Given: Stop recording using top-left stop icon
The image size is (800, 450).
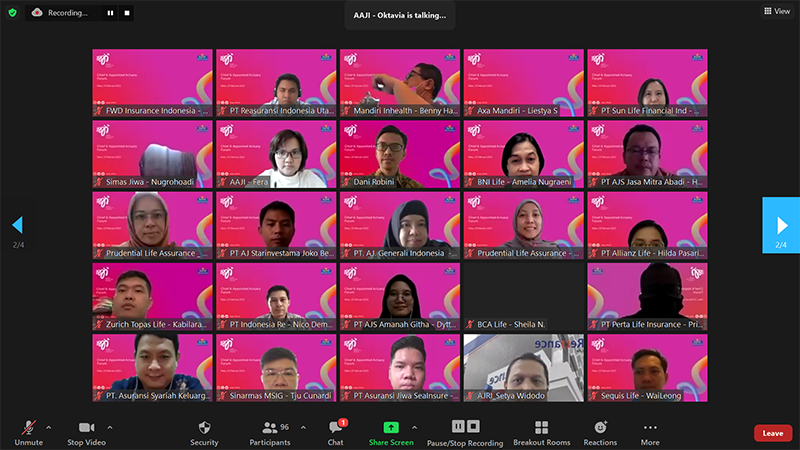Looking at the screenshot, I should [x=127, y=13].
